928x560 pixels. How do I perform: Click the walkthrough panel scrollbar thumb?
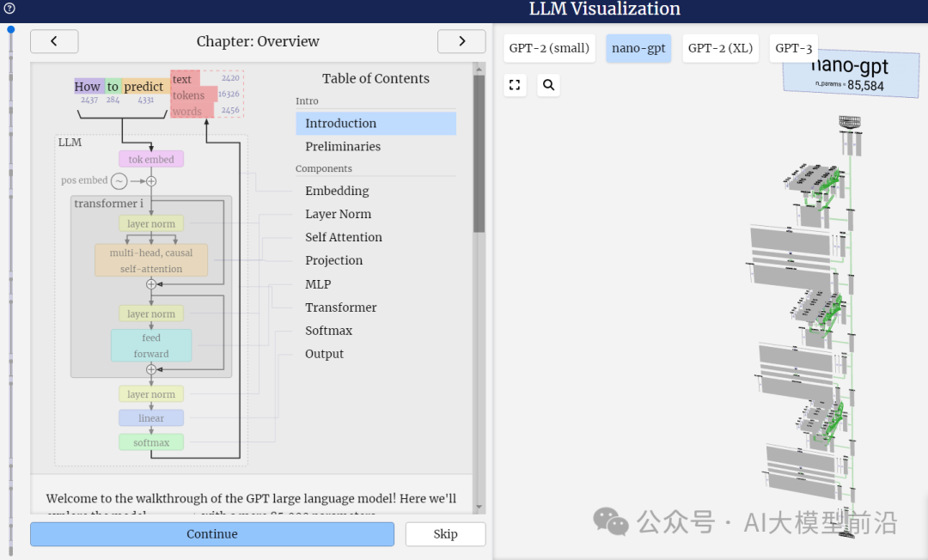479,153
